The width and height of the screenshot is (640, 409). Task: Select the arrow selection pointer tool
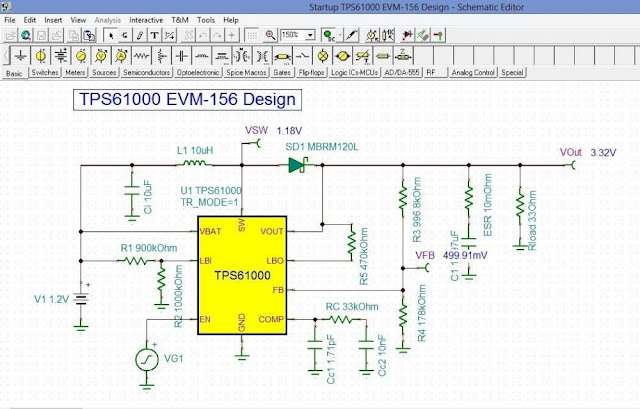(x=110, y=36)
